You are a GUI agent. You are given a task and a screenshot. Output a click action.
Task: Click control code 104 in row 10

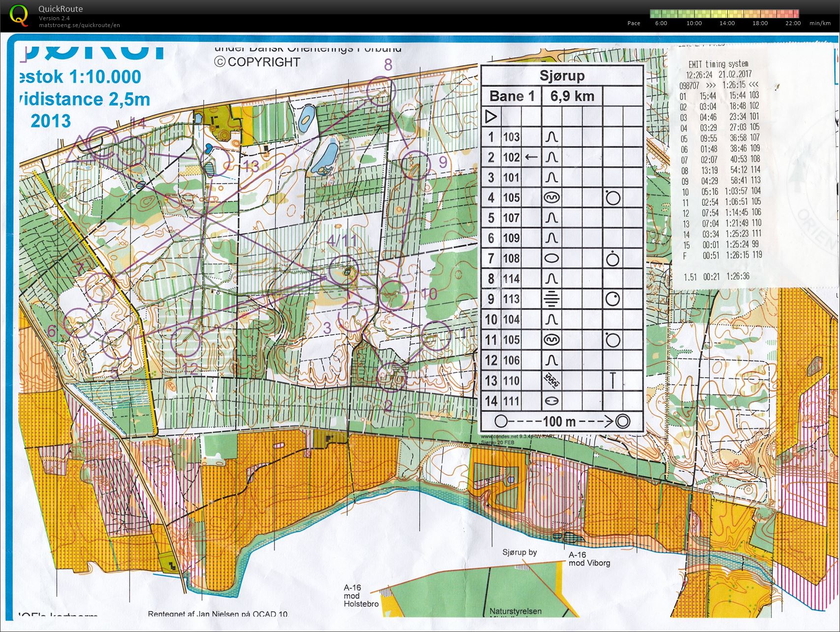[511, 319]
